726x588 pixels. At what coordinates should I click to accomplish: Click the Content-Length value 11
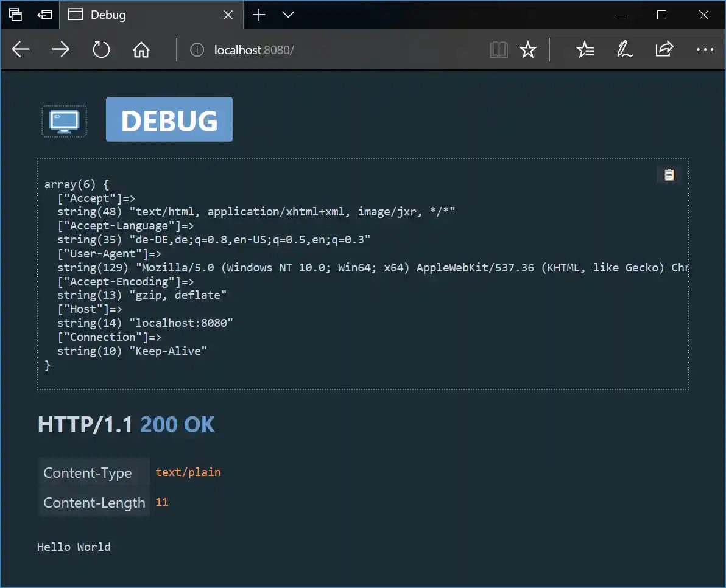point(161,502)
